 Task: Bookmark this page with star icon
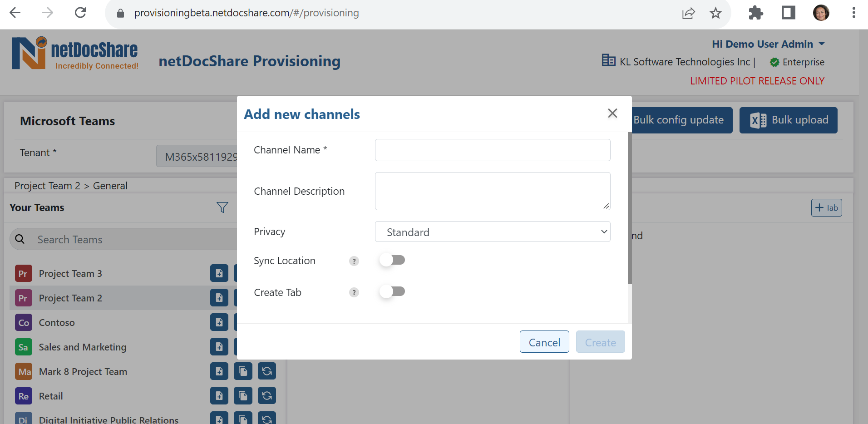point(715,13)
